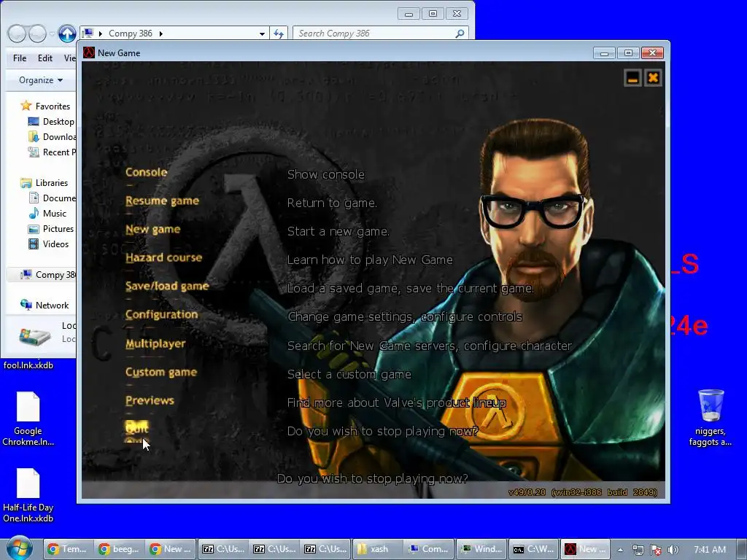Open Recent Places in sidebar
This screenshot has width=747, height=560.
tap(53, 152)
